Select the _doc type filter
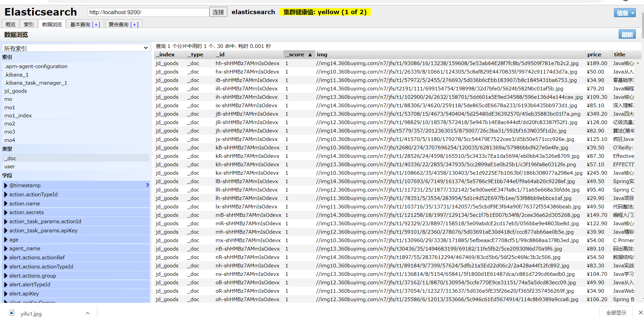The image size is (644, 318). click(x=76, y=158)
